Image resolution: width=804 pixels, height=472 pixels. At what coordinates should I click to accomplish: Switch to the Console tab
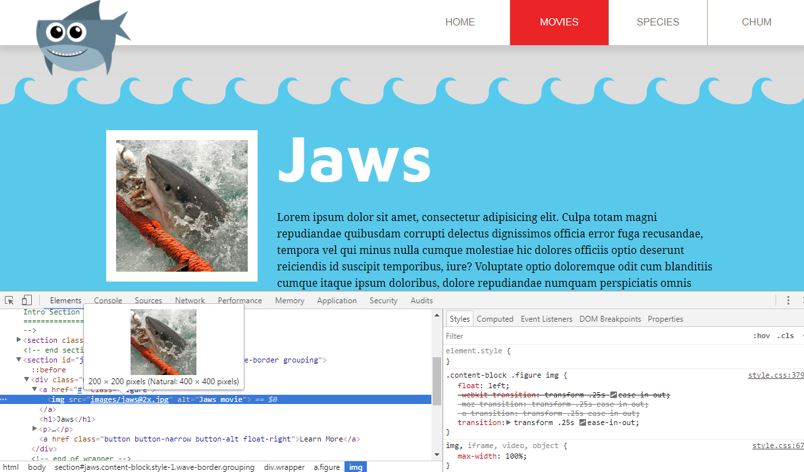click(108, 300)
